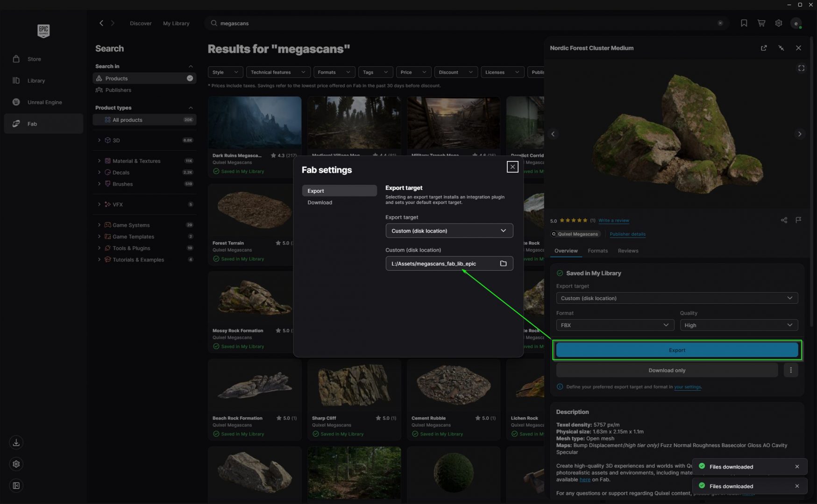Open Export target dropdown in Fab settings
817x504 pixels.
[449, 231]
